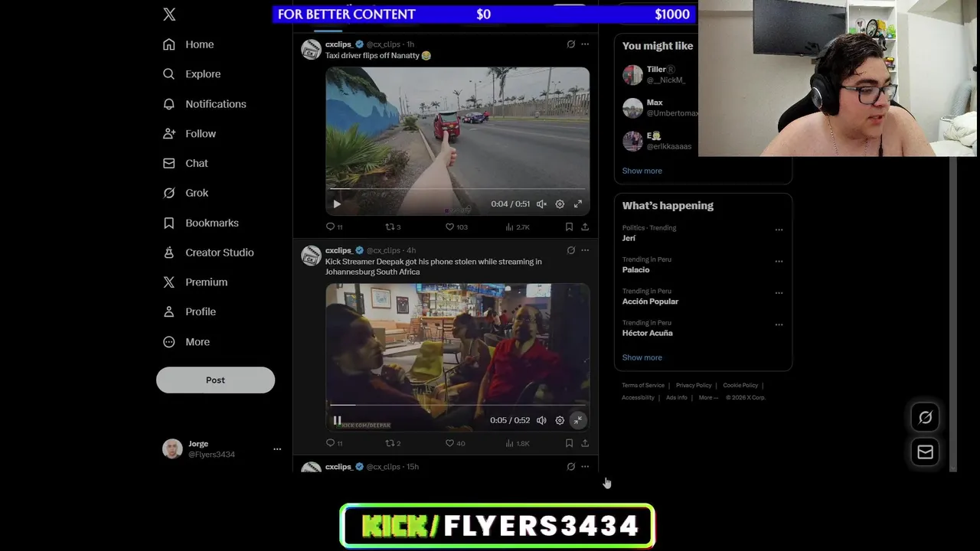The height and width of the screenshot is (551, 980).
Task: Reply to the taxi driver post
Action: pyautogui.click(x=335, y=227)
